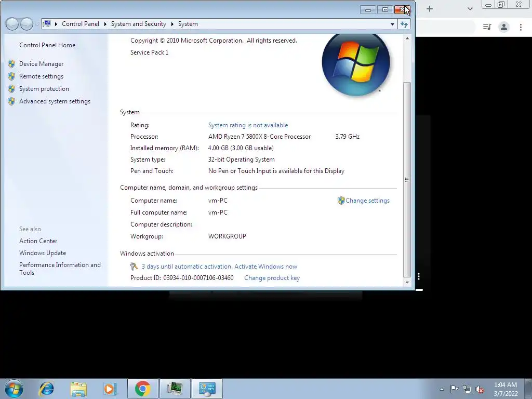Open new tab in Chrome window
The width and height of the screenshot is (532, 399).
pos(430,9)
